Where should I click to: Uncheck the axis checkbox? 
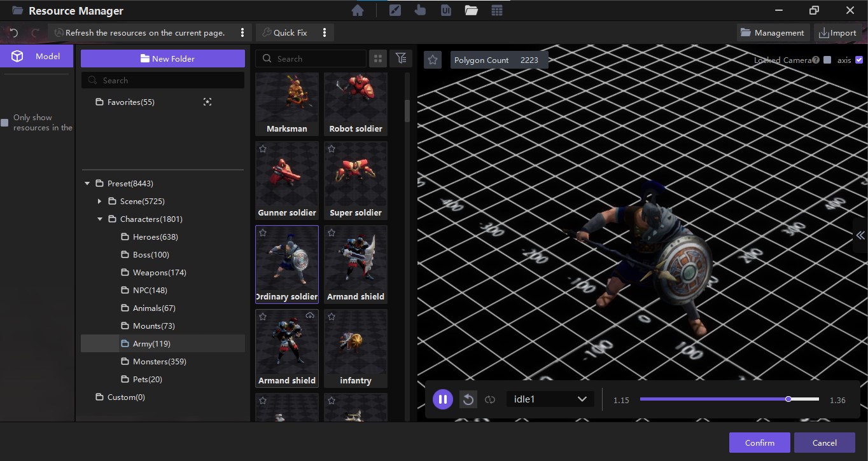click(859, 60)
